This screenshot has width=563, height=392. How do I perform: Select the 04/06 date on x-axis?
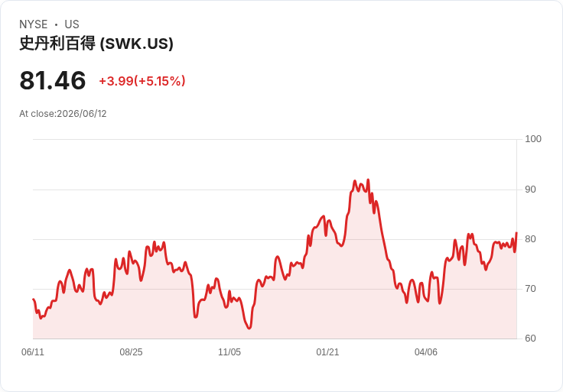tap(426, 352)
